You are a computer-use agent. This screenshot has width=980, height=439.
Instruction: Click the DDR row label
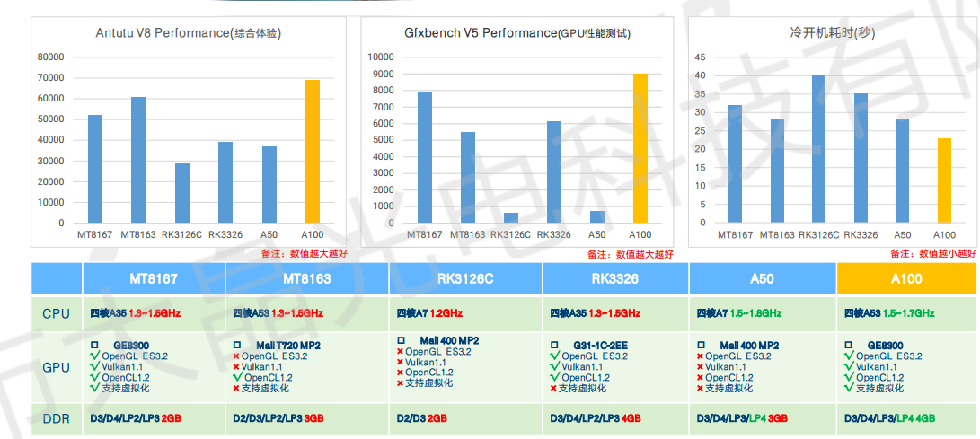pos(57,417)
